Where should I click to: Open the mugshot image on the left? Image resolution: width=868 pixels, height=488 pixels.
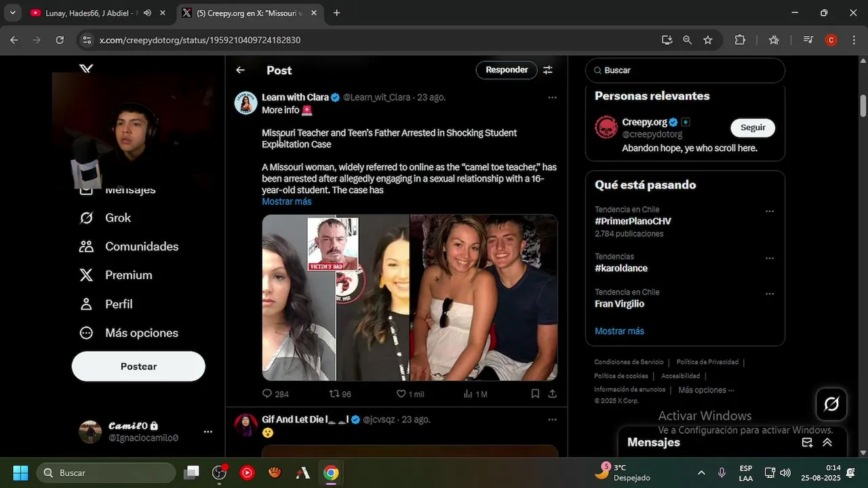pyautogui.click(x=298, y=298)
